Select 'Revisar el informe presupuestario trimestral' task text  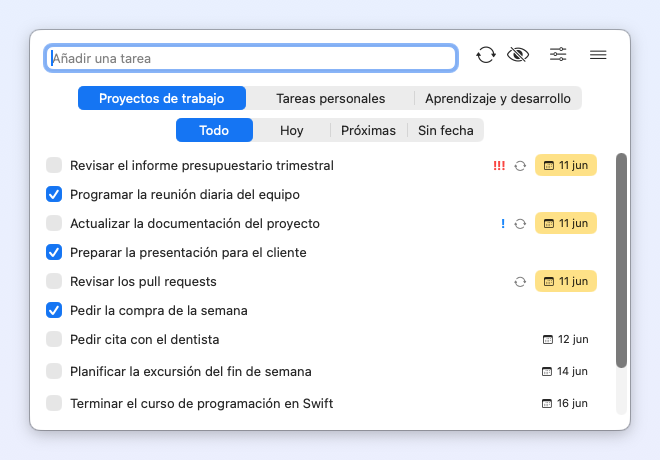pyautogui.click(x=202, y=165)
